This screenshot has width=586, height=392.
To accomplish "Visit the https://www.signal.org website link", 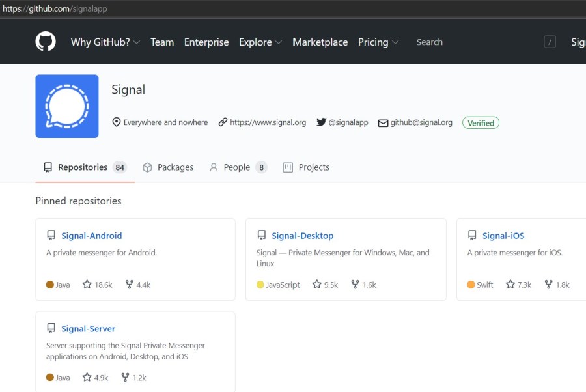I will [x=268, y=122].
